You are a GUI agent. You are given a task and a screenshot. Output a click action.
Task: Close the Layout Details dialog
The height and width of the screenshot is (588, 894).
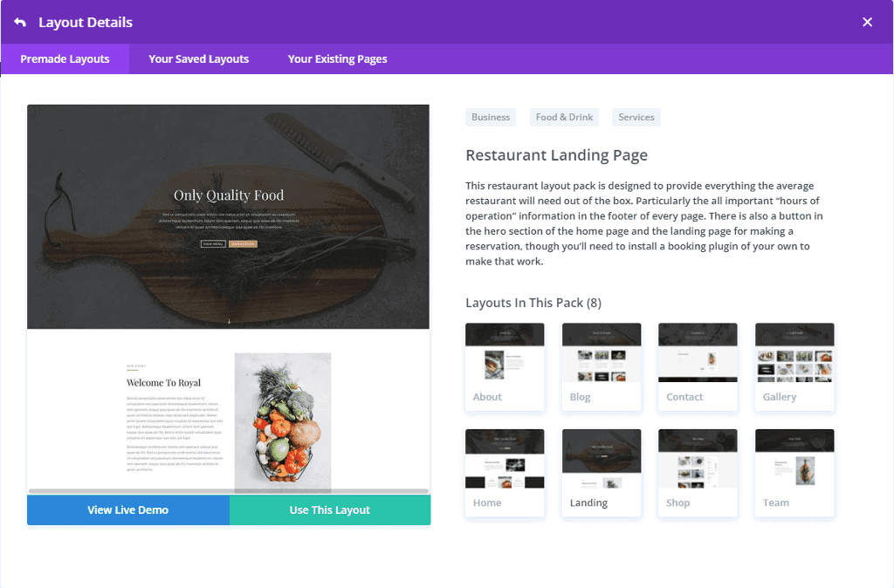867,22
